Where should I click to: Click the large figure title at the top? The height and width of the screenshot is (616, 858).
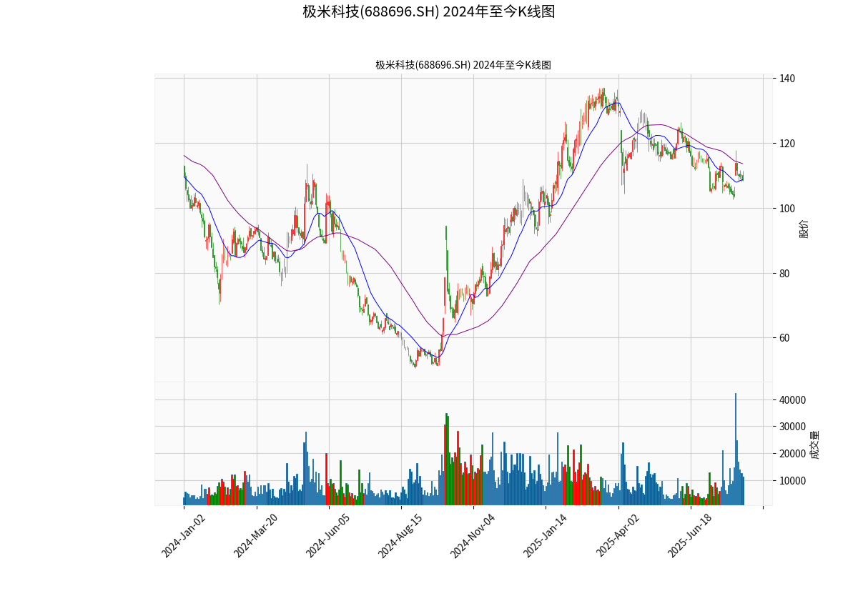(429, 11)
